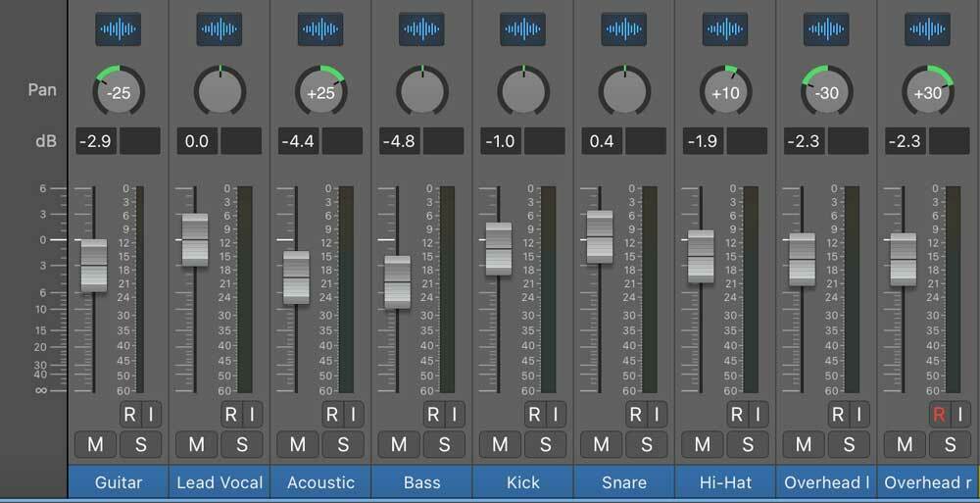Click the Bass channel waveform icon
Viewport: 980px width, 503px height.
(421, 28)
